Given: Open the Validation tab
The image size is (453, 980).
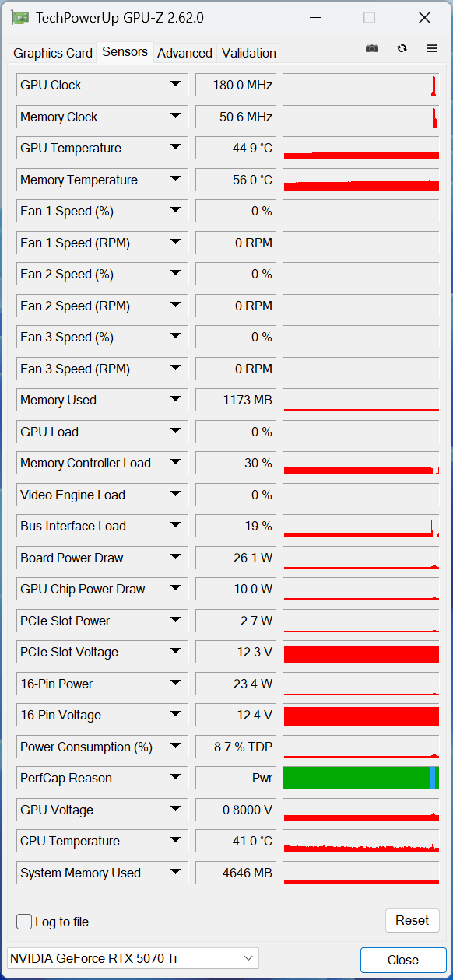Looking at the screenshot, I should (248, 53).
